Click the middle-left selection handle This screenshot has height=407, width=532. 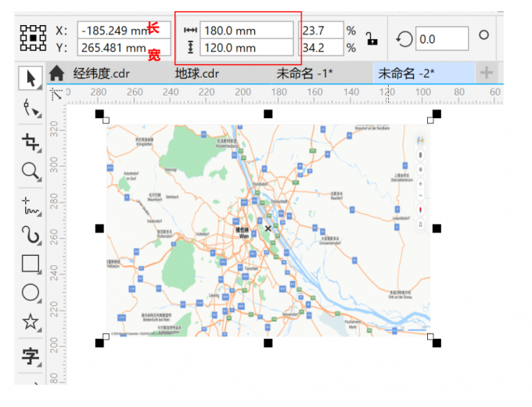pyautogui.click(x=99, y=229)
